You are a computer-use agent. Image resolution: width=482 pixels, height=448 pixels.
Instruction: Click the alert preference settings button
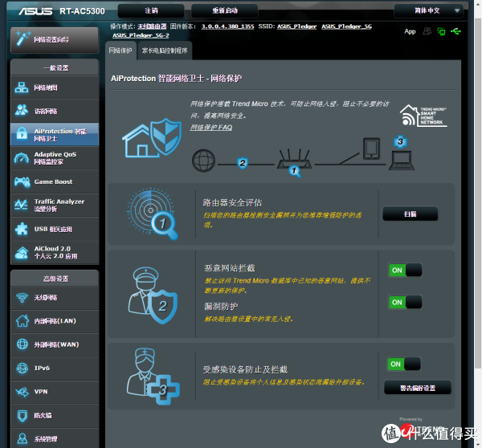(418, 388)
